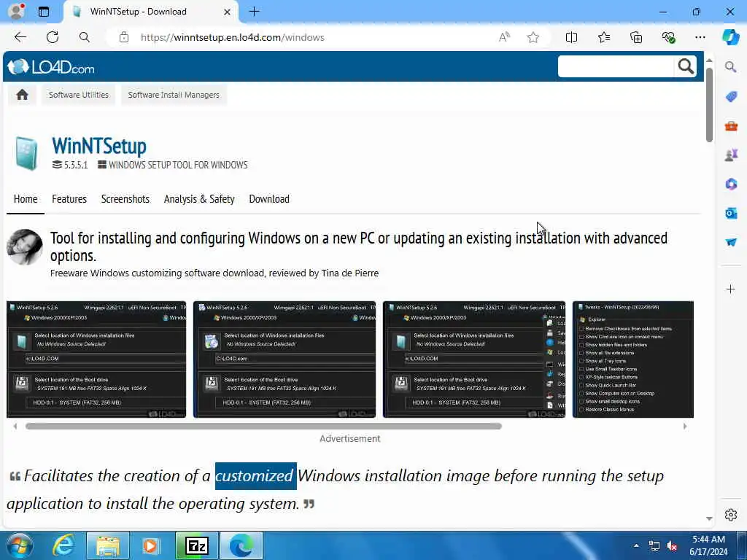Click the highlighted word "customized"
The height and width of the screenshot is (560, 747).
(x=256, y=475)
